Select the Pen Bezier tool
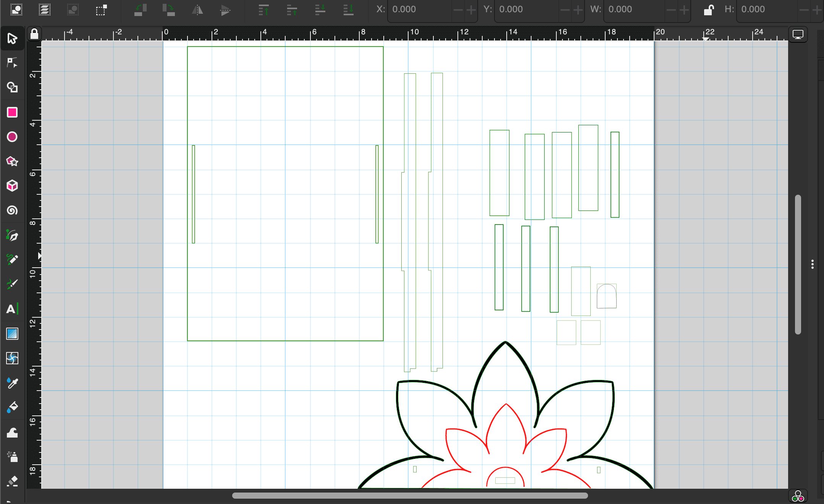The width and height of the screenshot is (824, 504). click(12, 235)
